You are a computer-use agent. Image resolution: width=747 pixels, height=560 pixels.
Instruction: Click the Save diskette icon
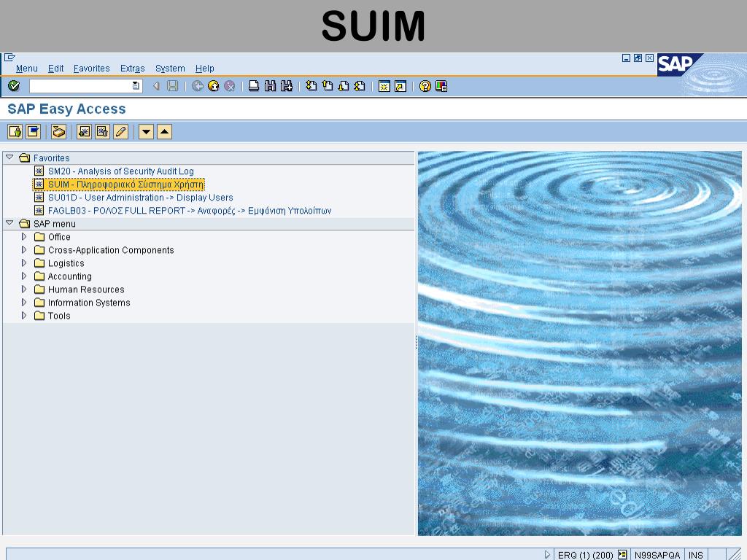point(172,86)
